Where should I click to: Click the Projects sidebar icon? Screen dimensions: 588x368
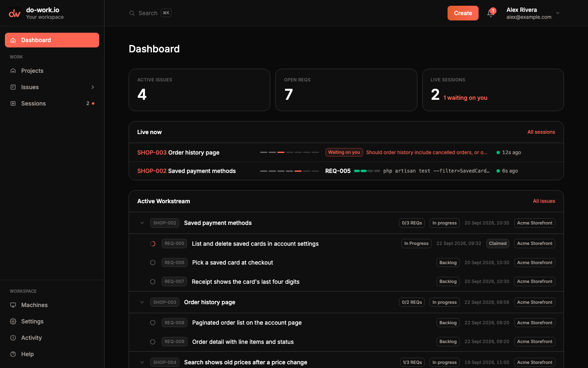13,71
